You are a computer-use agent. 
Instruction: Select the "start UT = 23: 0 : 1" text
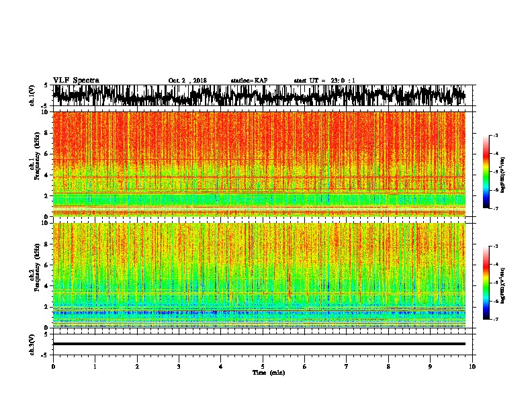324,81
